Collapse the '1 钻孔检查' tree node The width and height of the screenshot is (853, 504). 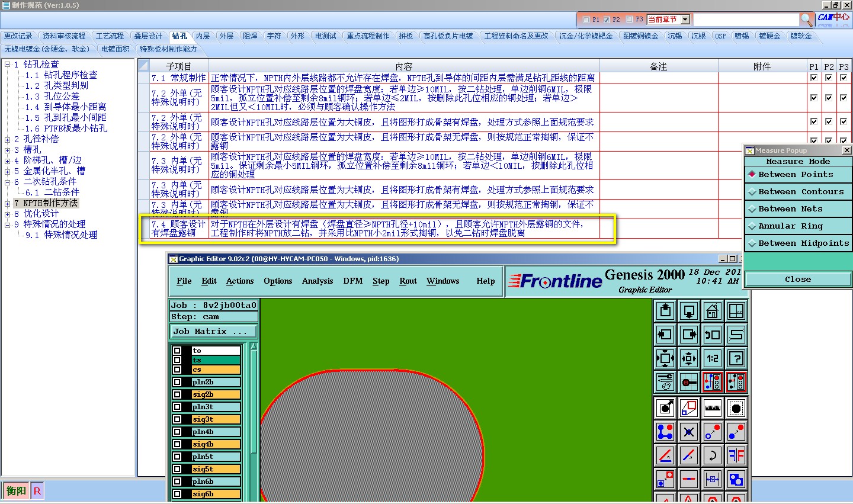click(x=8, y=64)
